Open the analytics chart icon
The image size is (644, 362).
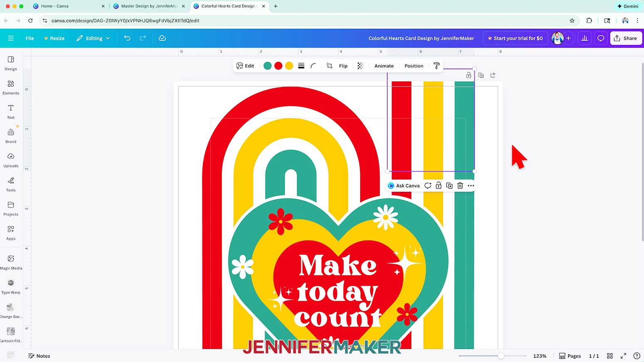tap(585, 38)
